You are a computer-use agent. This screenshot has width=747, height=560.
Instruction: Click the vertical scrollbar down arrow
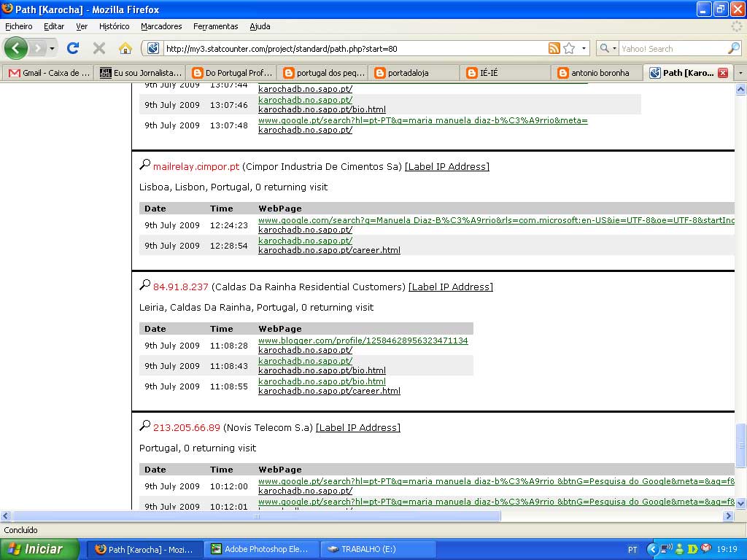point(741,503)
